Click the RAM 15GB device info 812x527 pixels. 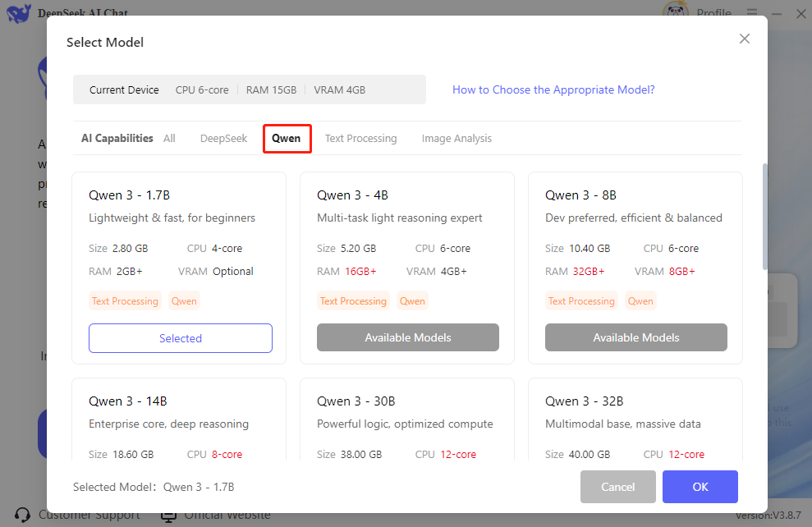[272, 89]
